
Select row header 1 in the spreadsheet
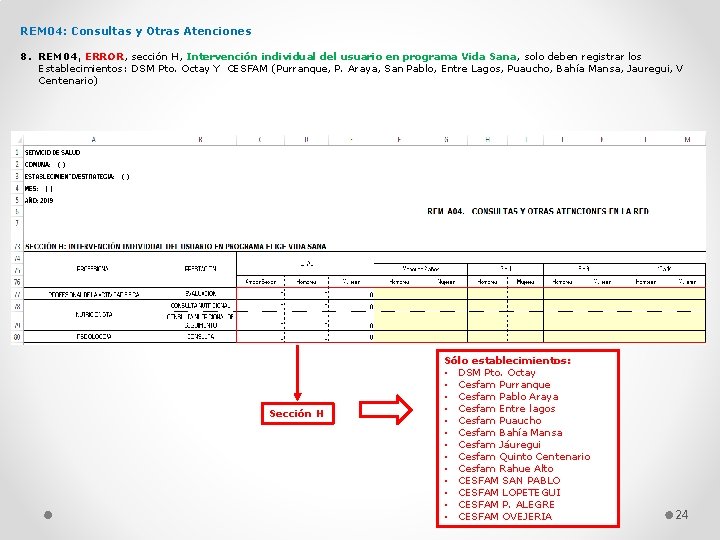(x=17, y=152)
